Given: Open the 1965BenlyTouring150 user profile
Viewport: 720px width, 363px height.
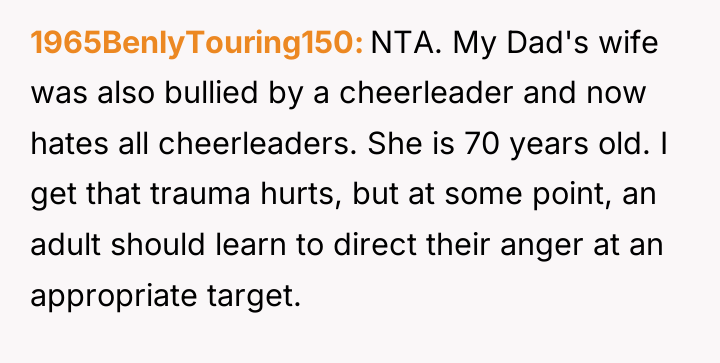Looking at the screenshot, I should [197, 44].
